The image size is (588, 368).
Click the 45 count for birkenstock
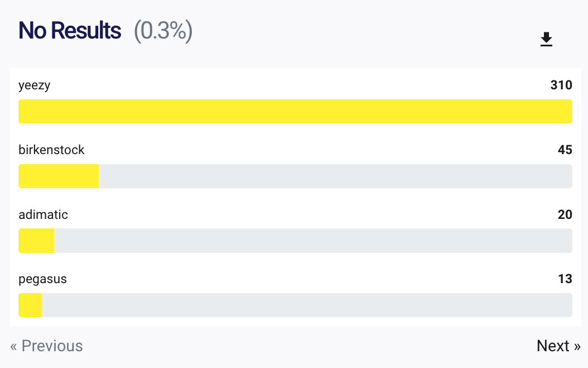[x=565, y=150]
